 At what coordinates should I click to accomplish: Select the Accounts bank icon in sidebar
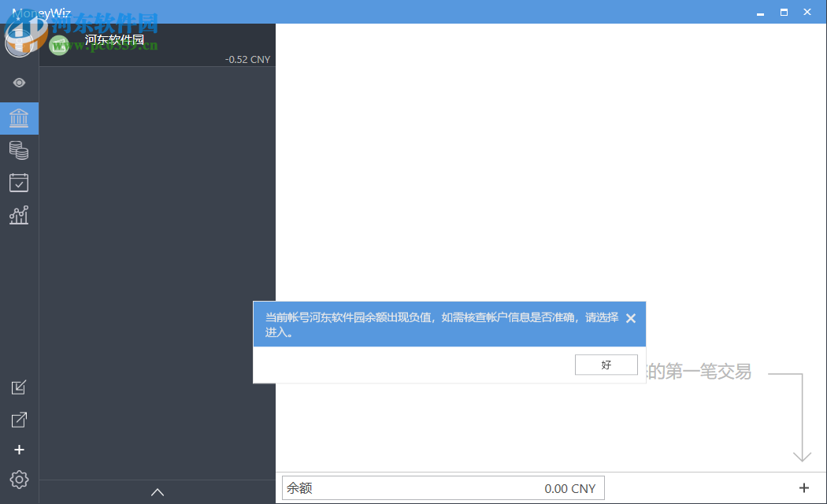tap(19, 118)
